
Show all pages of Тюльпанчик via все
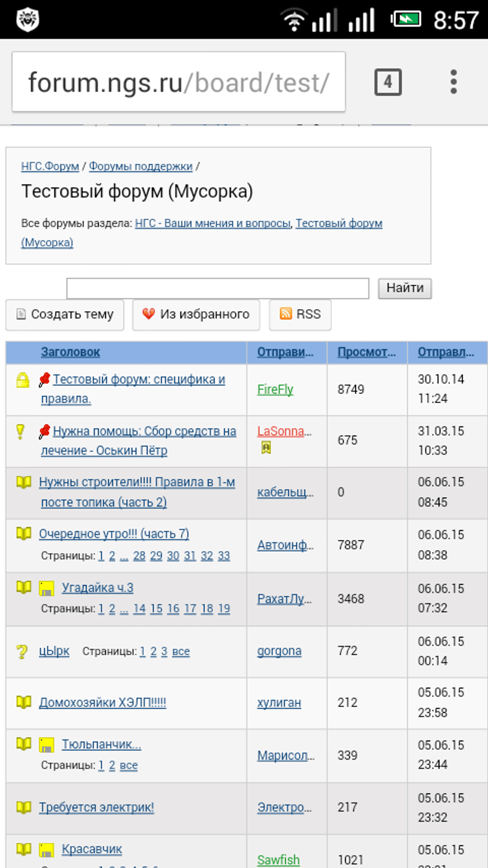click(129, 766)
